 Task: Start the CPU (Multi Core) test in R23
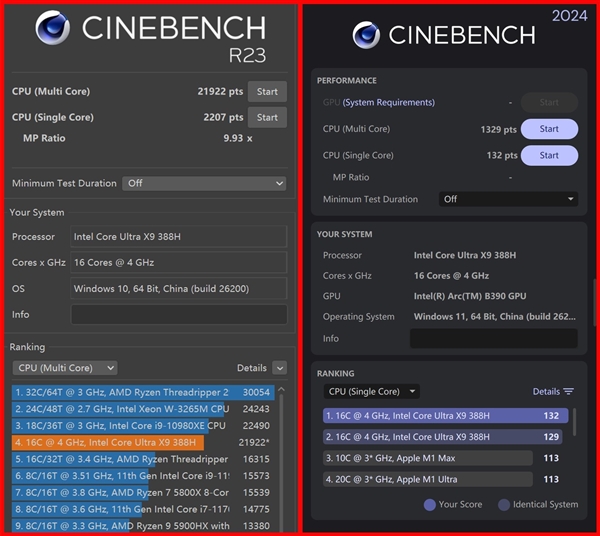(x=267, y=92)
